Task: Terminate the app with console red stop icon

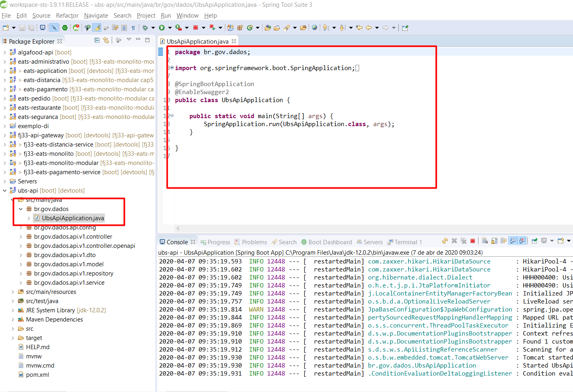Action: pyautogui.click(x=472, y=241)
